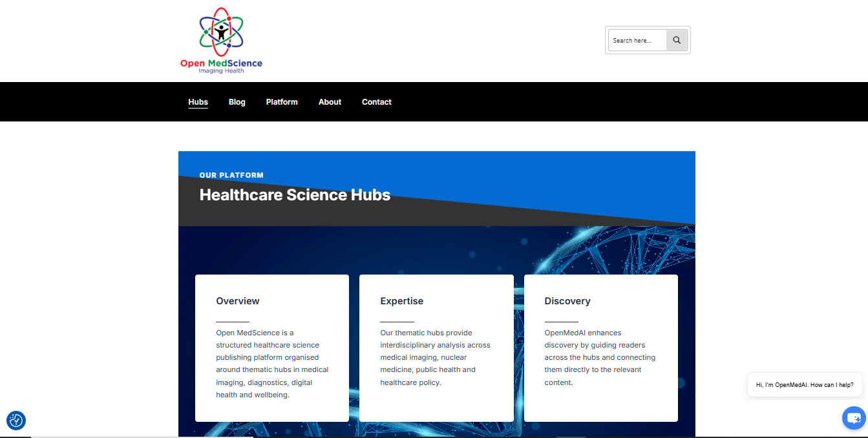Focus the 'Search here...' input field
The image size is (868, 438).
point(637,40)
